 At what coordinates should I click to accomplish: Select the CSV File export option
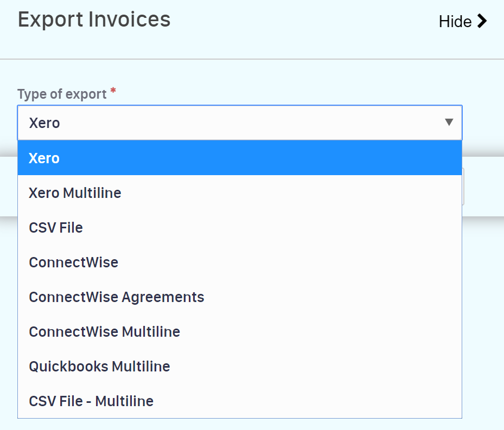click(56, 228)
